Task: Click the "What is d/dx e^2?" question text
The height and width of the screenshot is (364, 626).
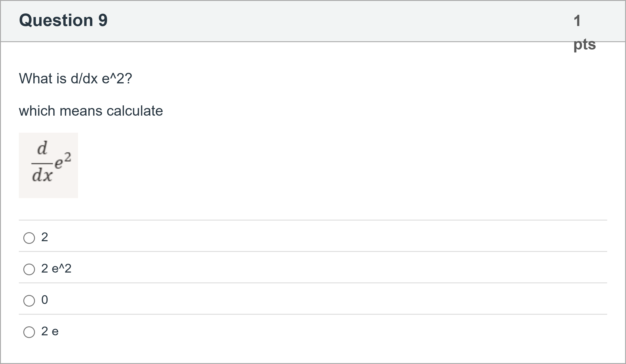Action: [75, 78]
